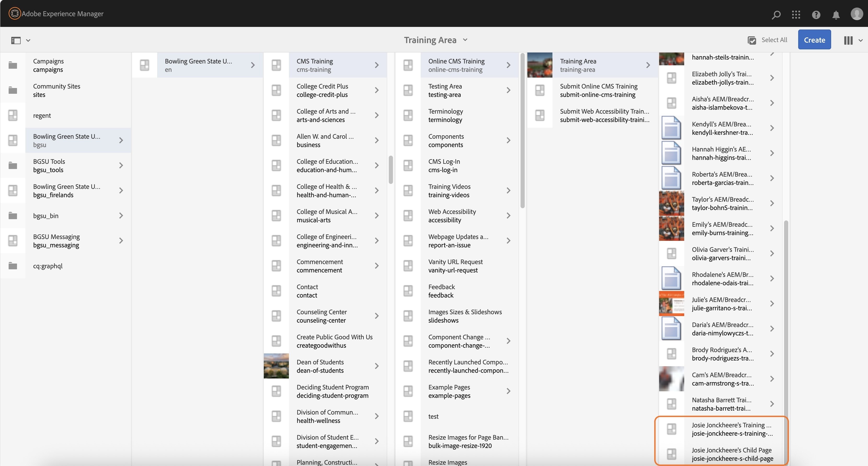Select the regent page icon
Image resolution: width=868 pixels, height=466 pixels.
click(13, 115)
